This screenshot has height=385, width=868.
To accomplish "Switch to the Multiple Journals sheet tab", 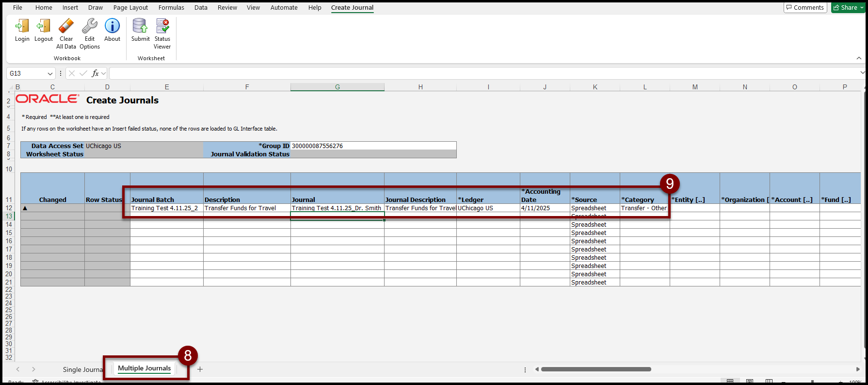I will click(x=144, y=368).
